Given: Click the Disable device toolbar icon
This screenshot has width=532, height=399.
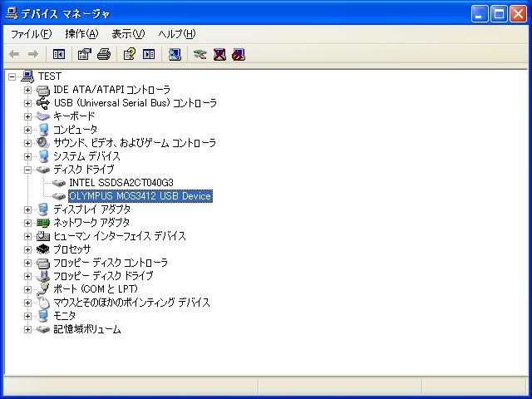Looking at the screenshot, I should point(239,54).
